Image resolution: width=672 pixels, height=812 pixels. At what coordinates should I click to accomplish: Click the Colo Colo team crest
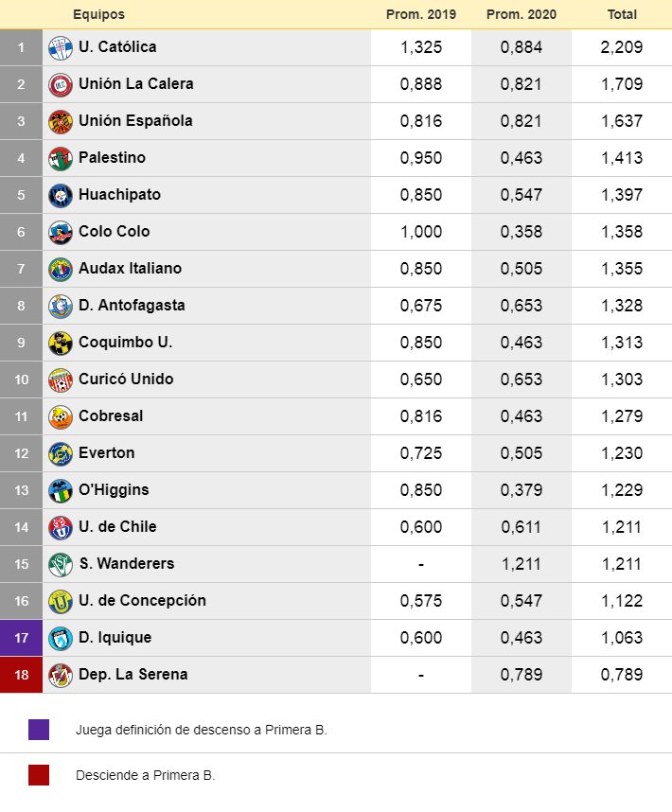61,232
